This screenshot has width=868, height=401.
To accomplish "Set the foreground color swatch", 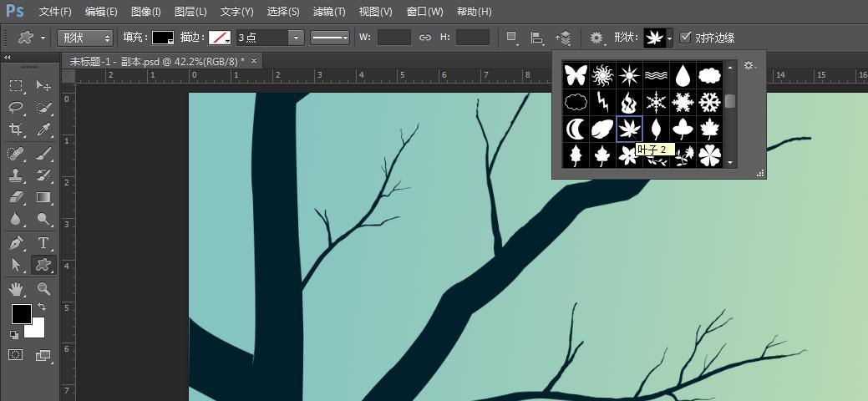I will (x=22, y=314).
